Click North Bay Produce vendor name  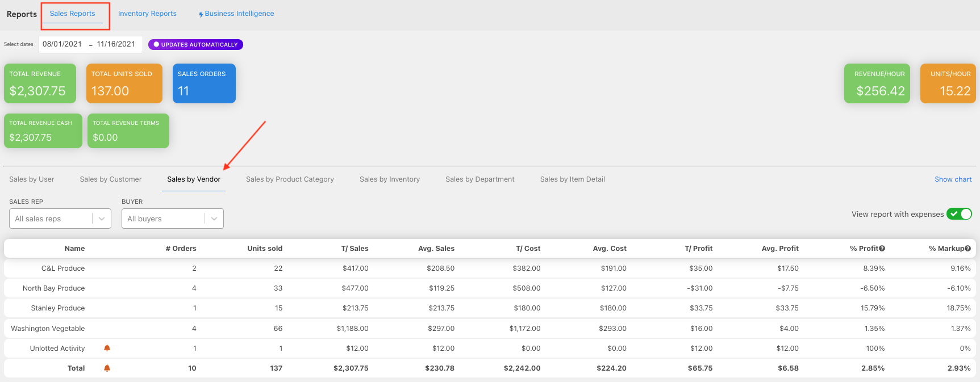point(53,288)
